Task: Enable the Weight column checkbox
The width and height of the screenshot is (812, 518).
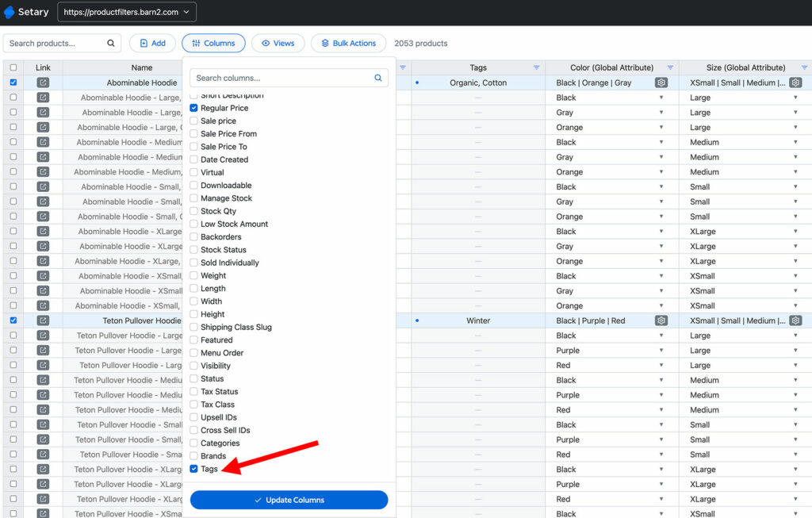Action: [193, 275]
